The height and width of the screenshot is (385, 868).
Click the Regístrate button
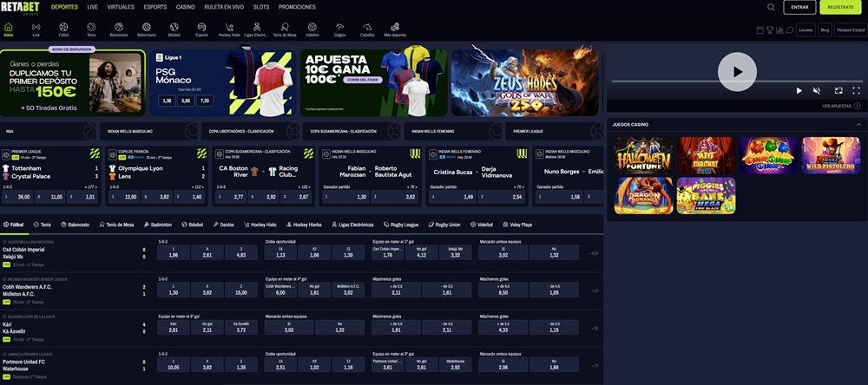[x=840, y=7]
